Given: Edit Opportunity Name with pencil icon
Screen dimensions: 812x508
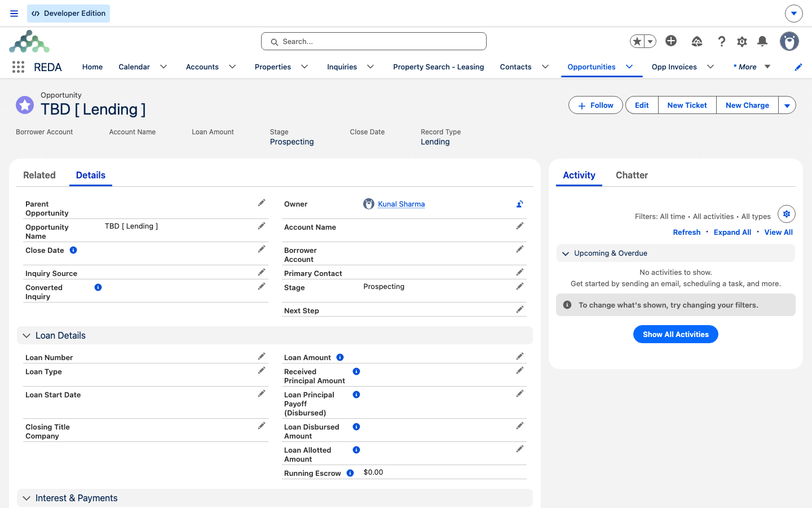Looking at the screenshot, I should (x=262, y=226).
